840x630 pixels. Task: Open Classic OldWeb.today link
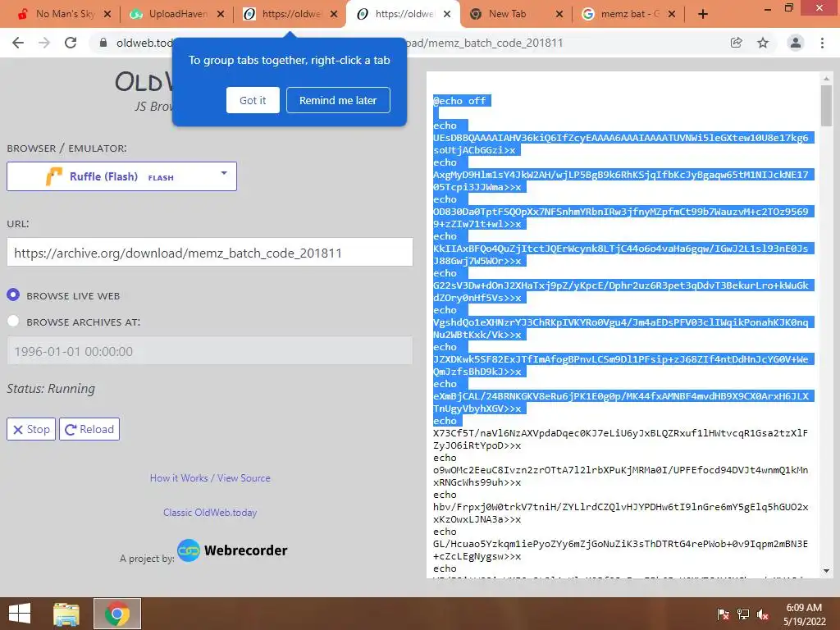(210, 512)
